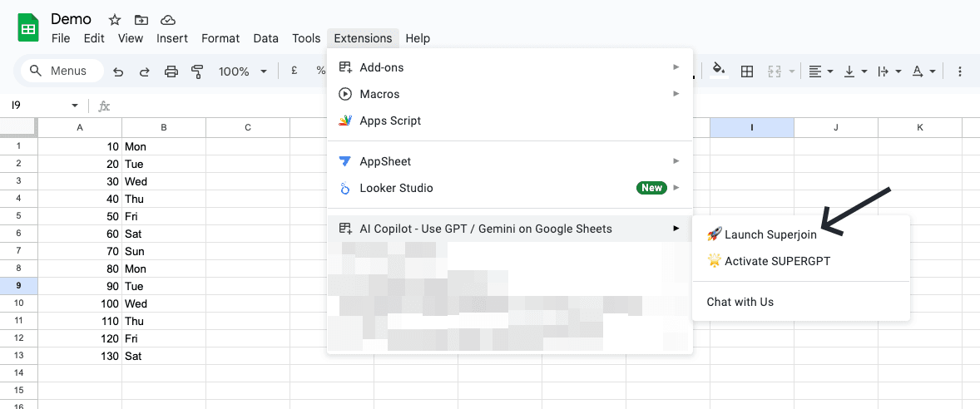Close the Extensions menu
Viewport: 980px width, 409px height.
(363, 38)
